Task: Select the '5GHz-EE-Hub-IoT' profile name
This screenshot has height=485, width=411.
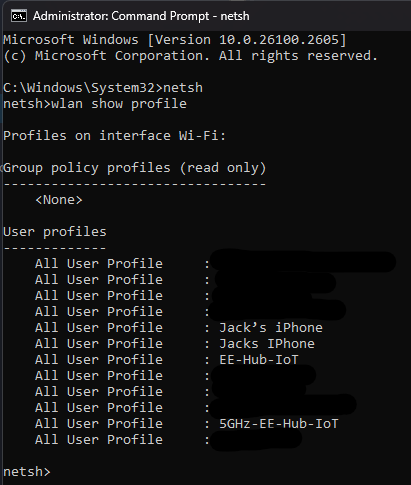Action: point(279,424)
